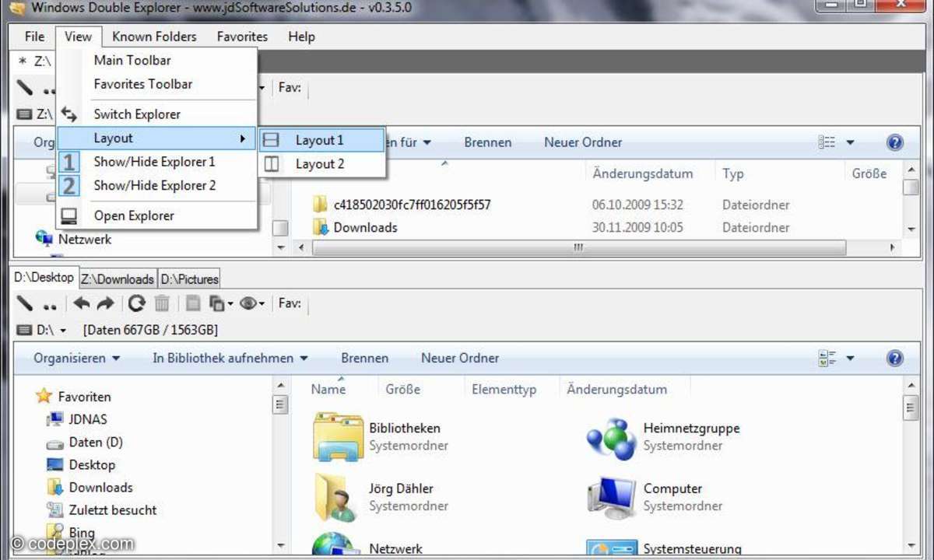Click Brennen in the lower explorer
The width and height of the screenshot is (934, 560).
[364, 359]
